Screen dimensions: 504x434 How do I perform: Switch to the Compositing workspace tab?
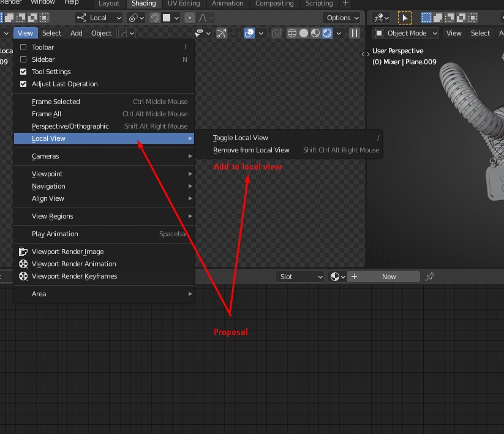274,3
